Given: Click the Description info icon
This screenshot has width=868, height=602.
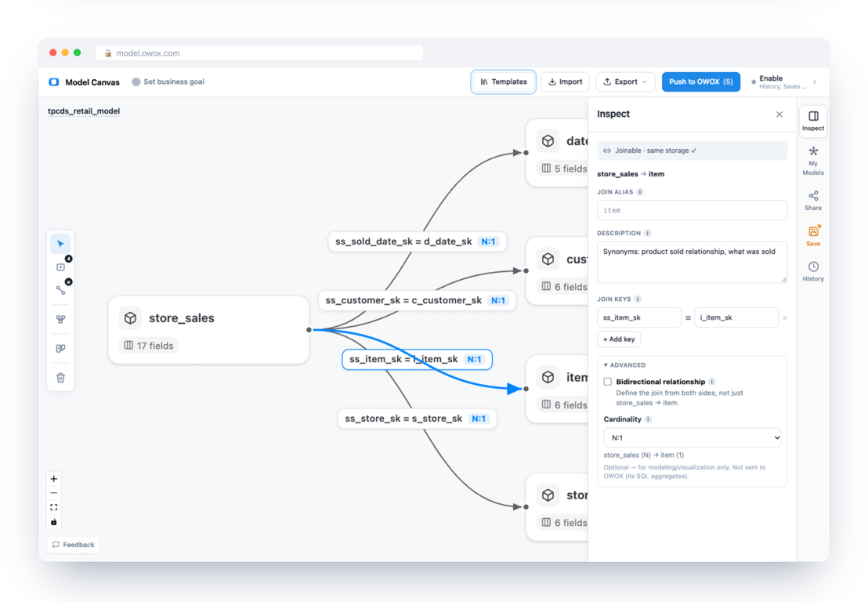Looking at the screenshot, I should (648, 233).
